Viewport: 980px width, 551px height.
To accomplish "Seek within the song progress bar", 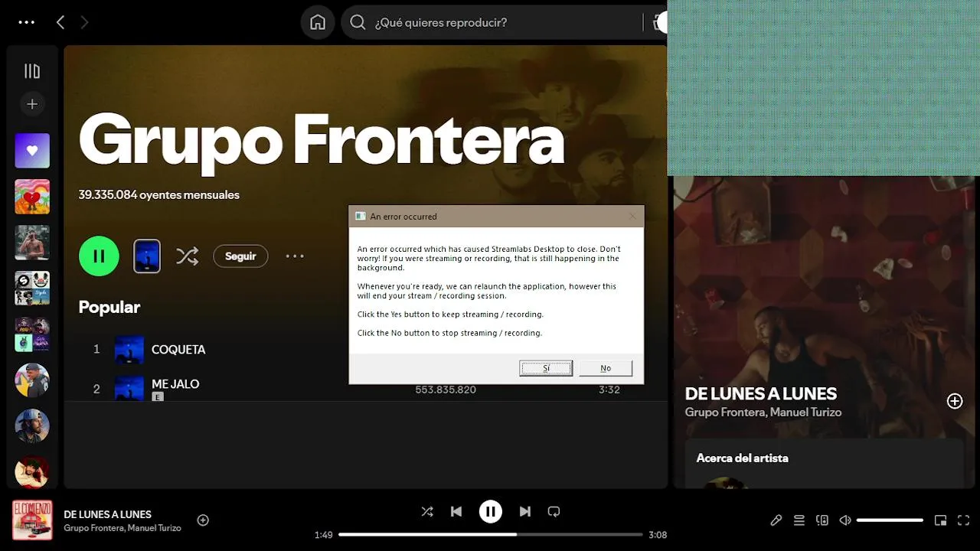I will coord(491,535).
